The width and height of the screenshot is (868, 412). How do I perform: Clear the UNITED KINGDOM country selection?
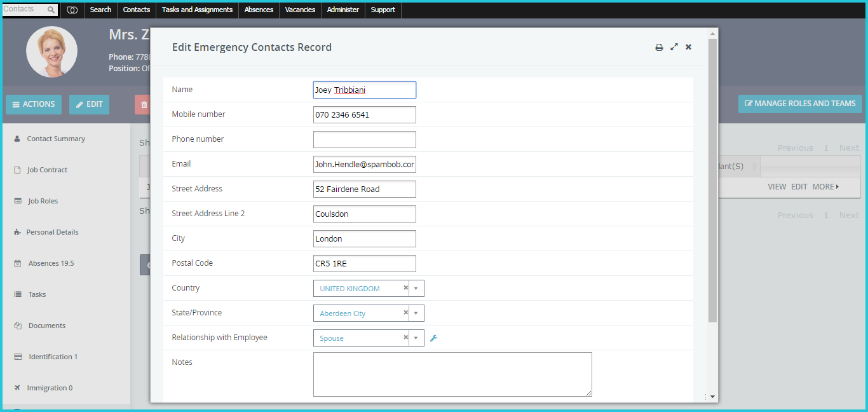(405, 288)
